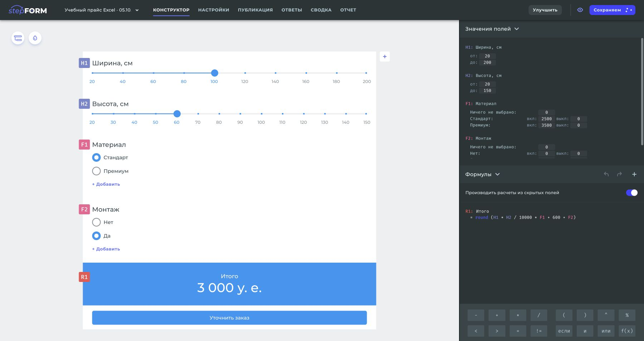Insert the opening parenthesis key
This screenshot has width=644, height=341.
pos(564,315)
